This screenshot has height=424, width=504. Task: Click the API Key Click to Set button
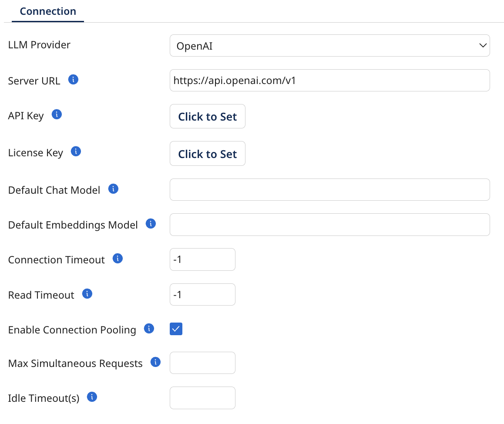207,116
